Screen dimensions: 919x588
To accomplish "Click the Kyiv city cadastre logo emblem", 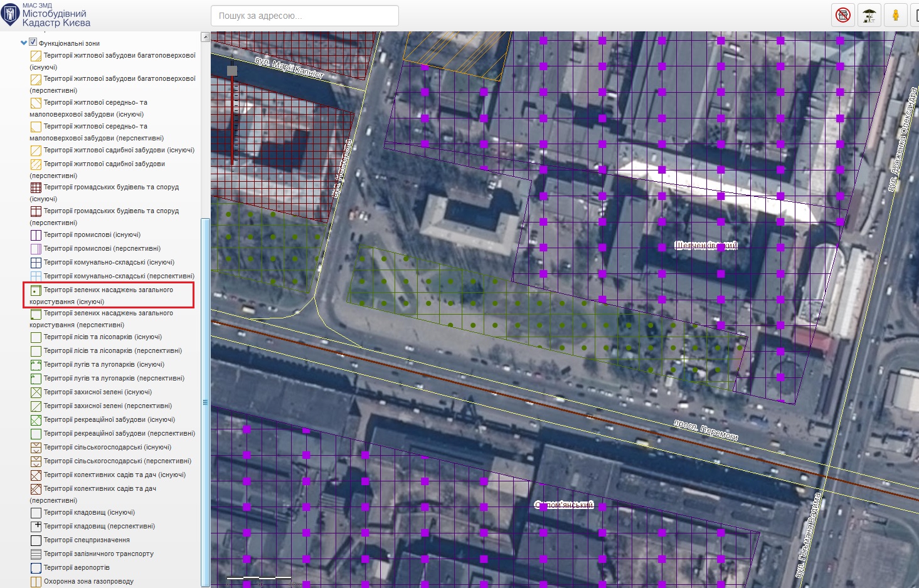I will 10,15.
